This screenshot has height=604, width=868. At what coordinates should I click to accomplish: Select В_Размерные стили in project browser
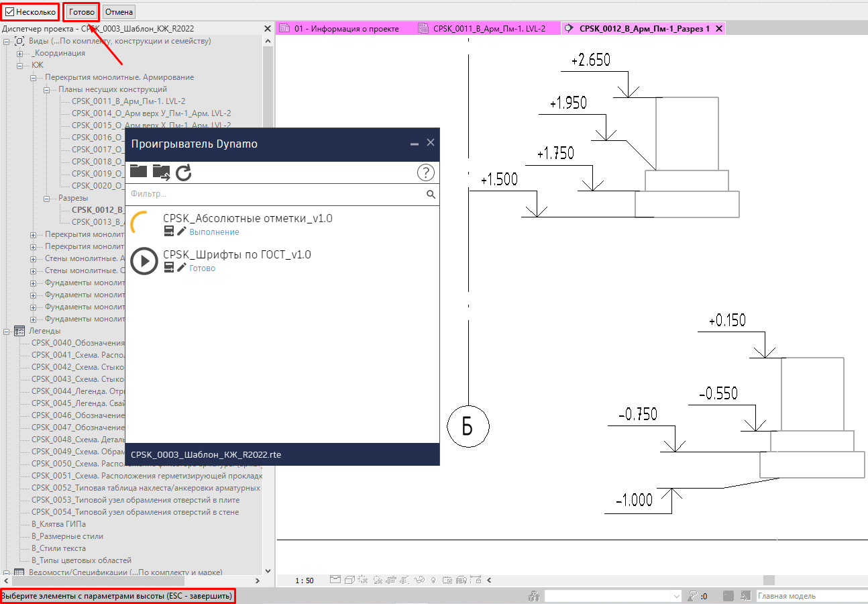coord(67,536)
